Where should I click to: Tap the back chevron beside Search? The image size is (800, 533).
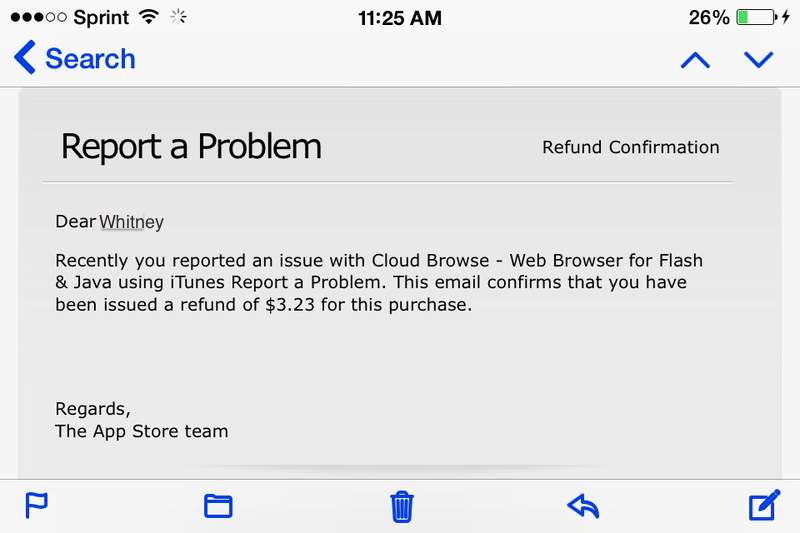[x=24, y=58]
